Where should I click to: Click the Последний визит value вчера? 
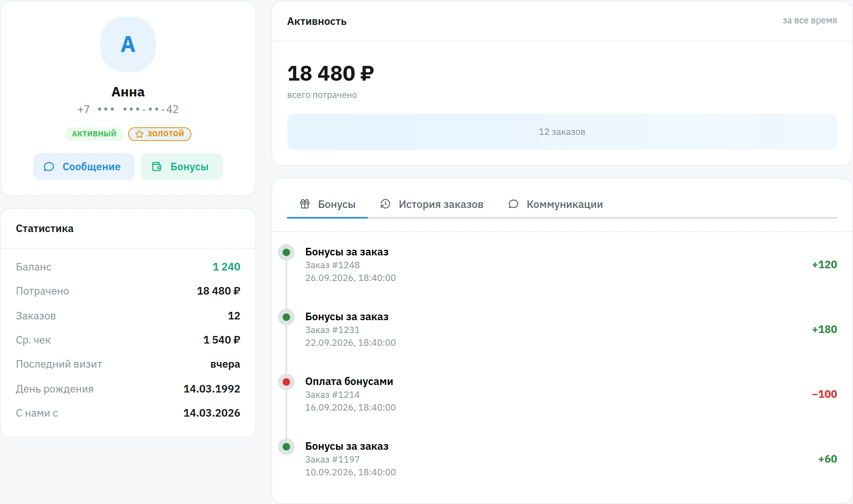point(225,364)
